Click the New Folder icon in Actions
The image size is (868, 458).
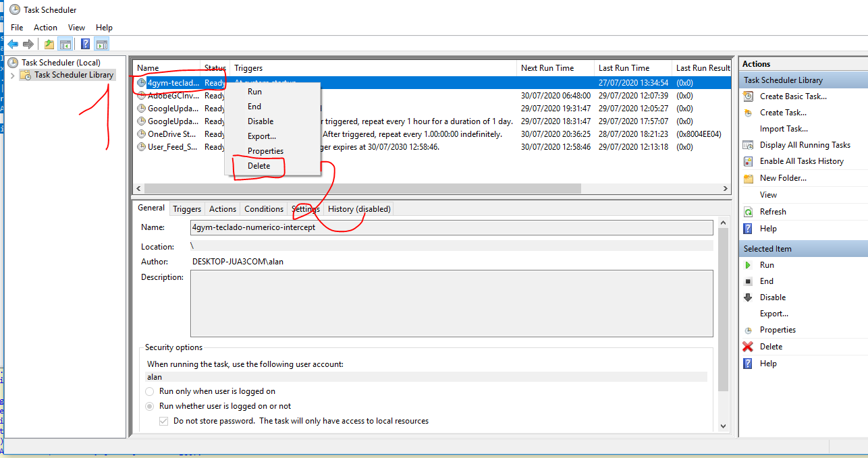[748, 179]
